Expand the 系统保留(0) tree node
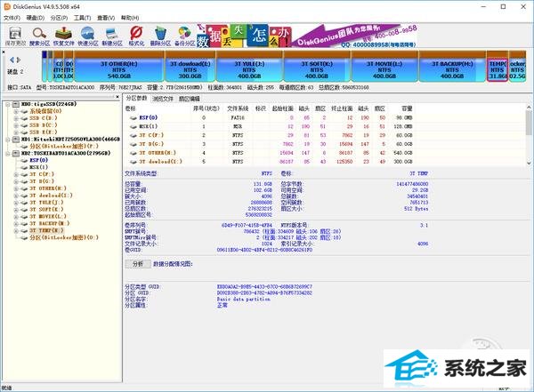The width and height of the screenshot is (534, 392). point(16,111)
